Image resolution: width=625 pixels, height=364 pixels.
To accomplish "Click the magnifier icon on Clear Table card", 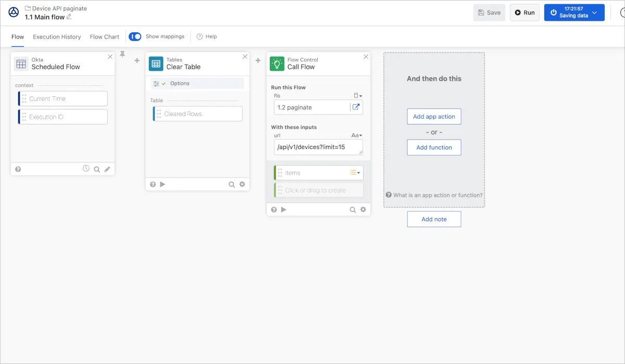I will [x=232, y=184].
